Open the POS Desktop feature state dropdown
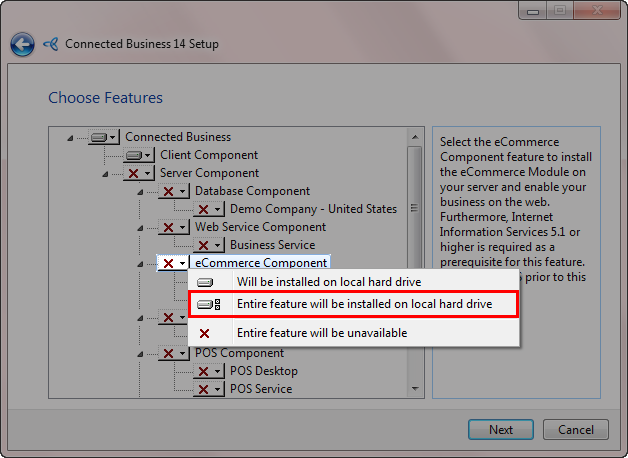The image size is (628, 458). tap(208, 372)
